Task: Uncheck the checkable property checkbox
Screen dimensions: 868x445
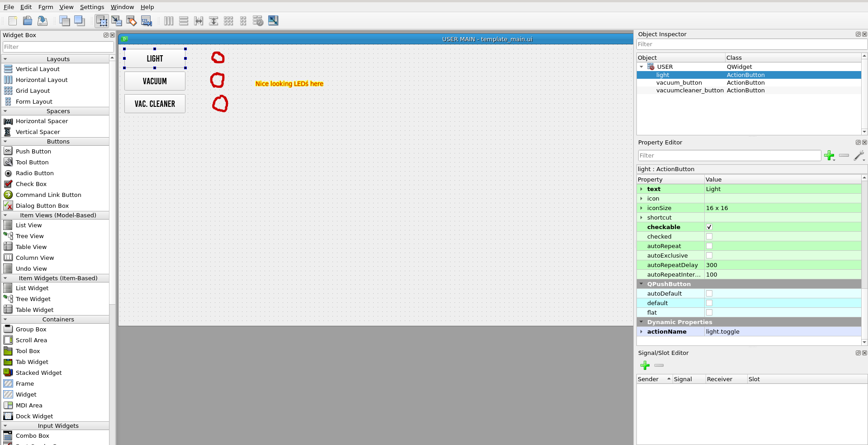Action: click(x=709, y=227)
